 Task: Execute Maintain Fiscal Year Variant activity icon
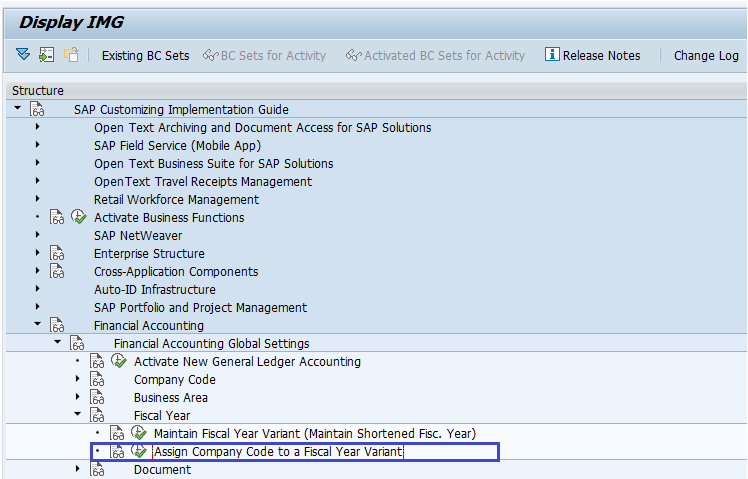(x=139, y=433)
